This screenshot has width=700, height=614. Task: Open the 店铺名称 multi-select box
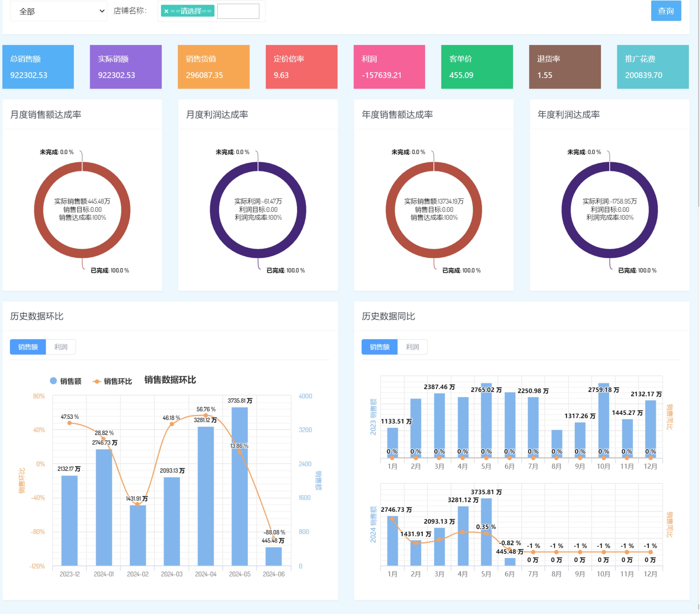click(262, 11)
